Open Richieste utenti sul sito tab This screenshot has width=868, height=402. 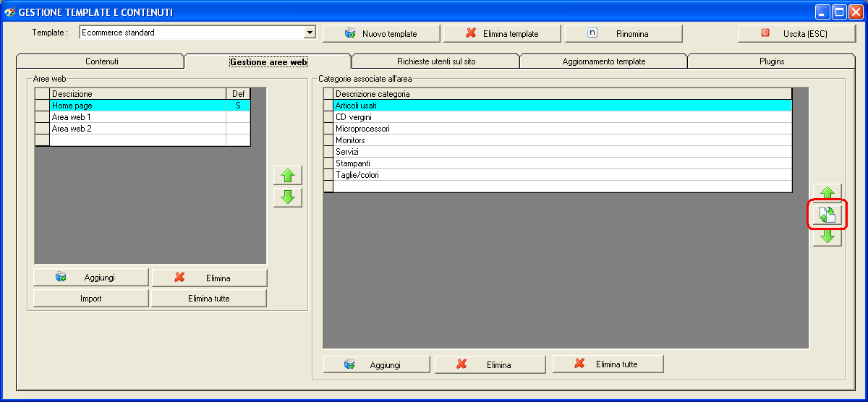(436, 61)
